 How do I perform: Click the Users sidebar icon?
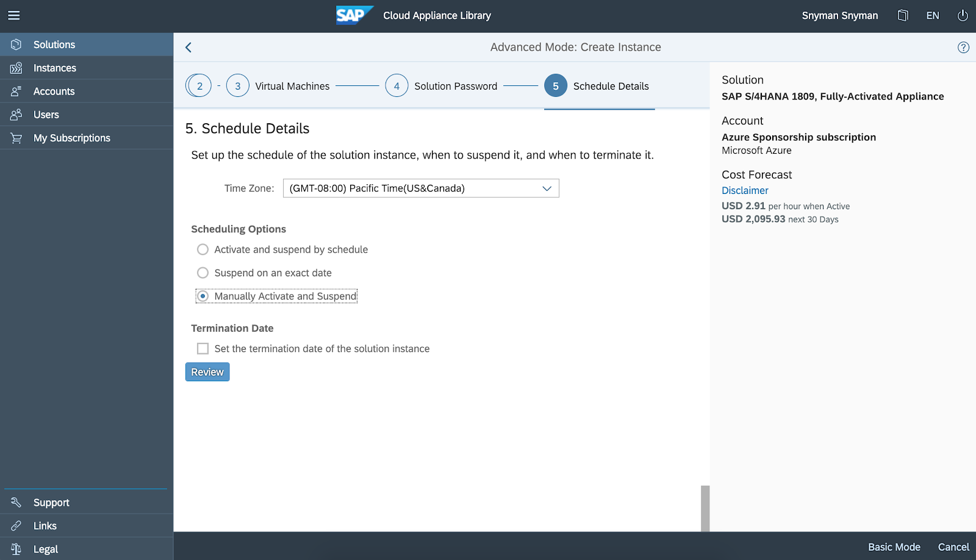(16, 115)
